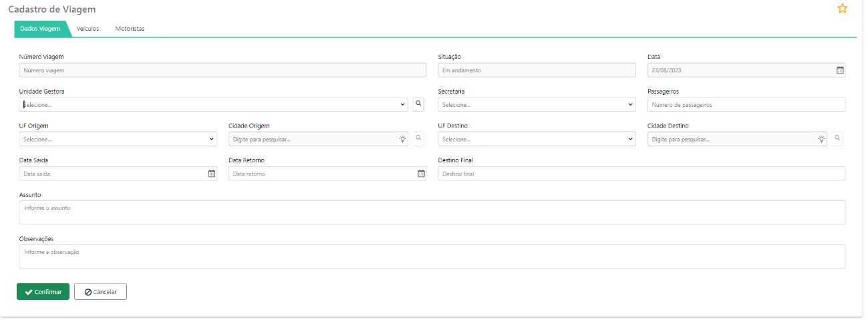This screenshot has height=320, width=868.
Task: Switch to the Veículos tab
Action: [88, 29]
